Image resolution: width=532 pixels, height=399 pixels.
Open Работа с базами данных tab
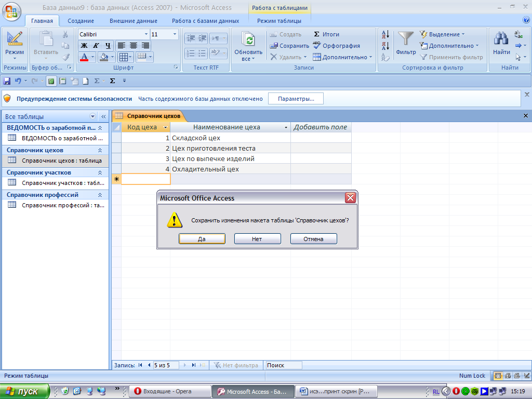(205, 21)
